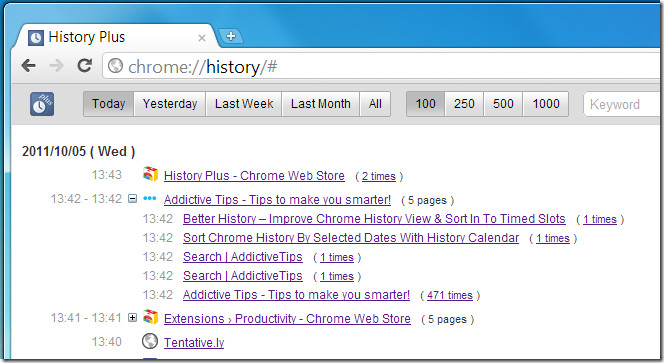Open History Plus - Chrome Web Store link
This screenshot has width=664, height=363.
(x=254, y=176)
